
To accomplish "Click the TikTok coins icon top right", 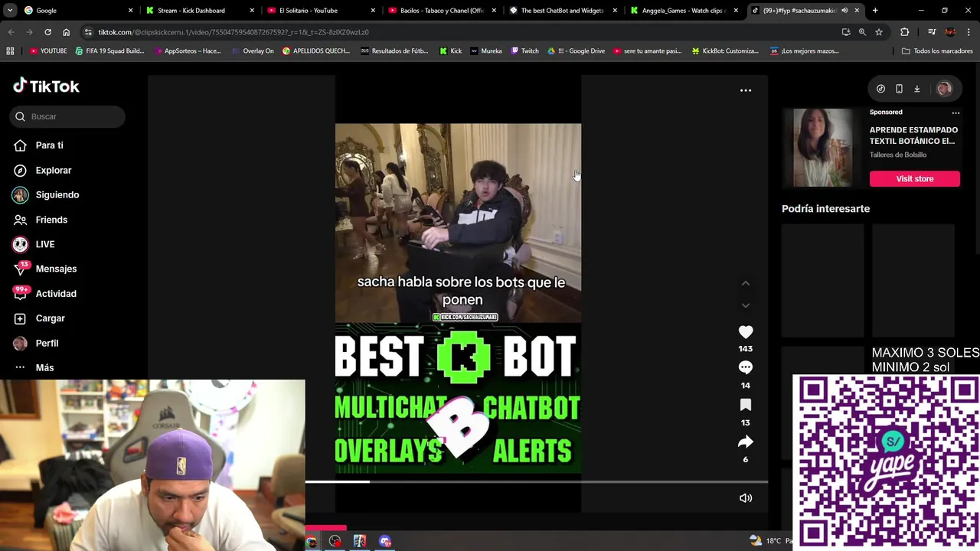I will click(x=880, y=89).
